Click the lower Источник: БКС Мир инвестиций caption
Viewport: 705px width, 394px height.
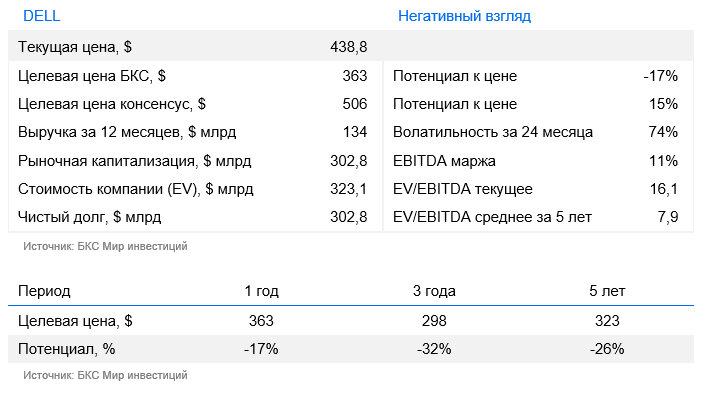coord(105,375)
